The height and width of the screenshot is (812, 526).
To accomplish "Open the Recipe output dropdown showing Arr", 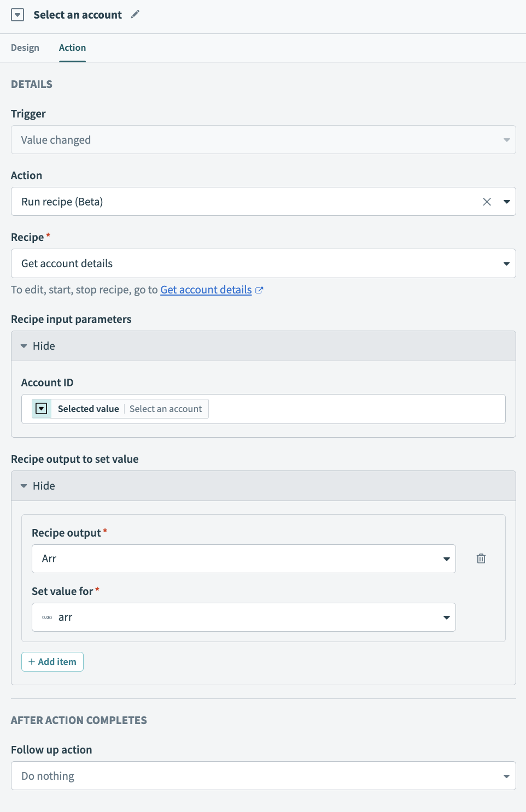I will pos(445,558).
